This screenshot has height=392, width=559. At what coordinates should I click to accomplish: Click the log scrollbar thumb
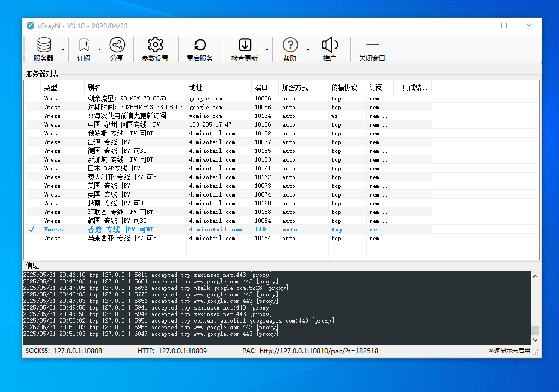535,330
